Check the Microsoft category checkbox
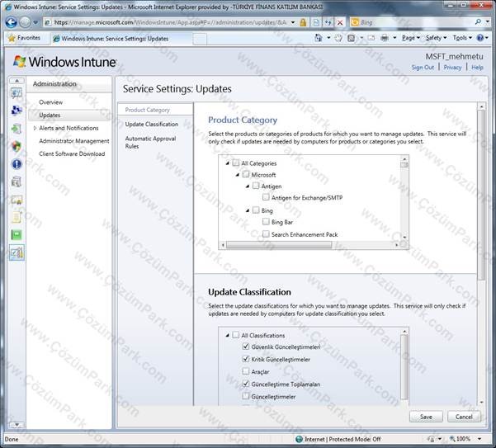Image resolution: width=496 pixels, height=448 pixels. 246,175
